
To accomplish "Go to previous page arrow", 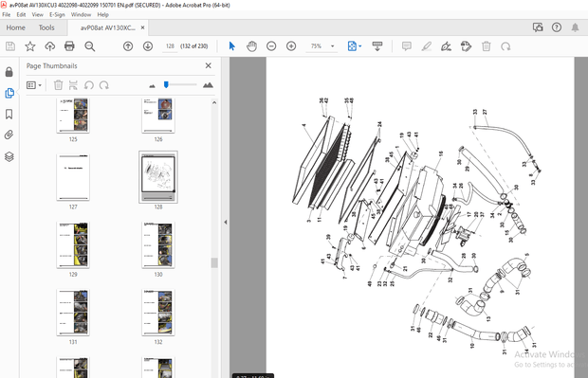I will click(x=128, y=46).
